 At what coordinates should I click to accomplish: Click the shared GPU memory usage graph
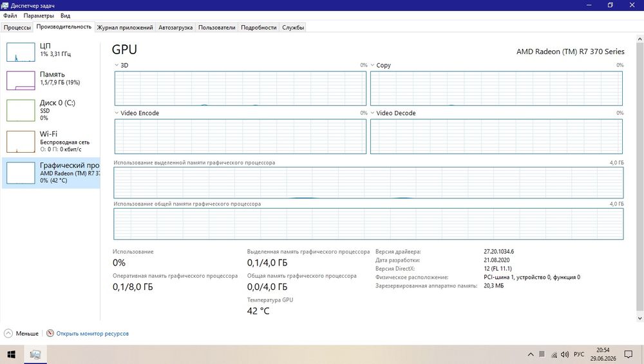coord(368,224)
